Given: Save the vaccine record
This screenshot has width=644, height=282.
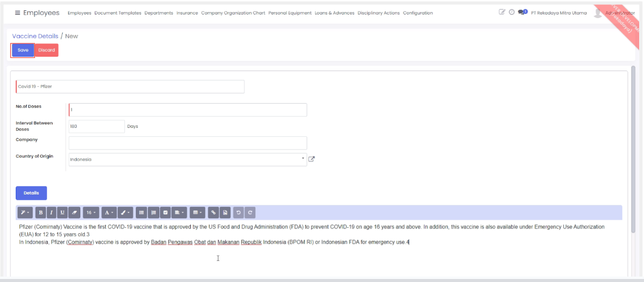Looking at the screenshot, I should 23,50.
